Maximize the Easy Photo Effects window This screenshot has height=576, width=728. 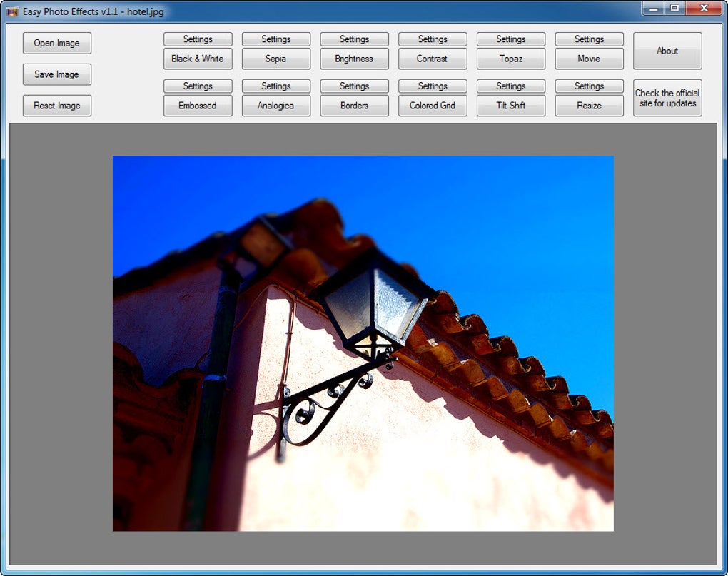coord(674,9)
